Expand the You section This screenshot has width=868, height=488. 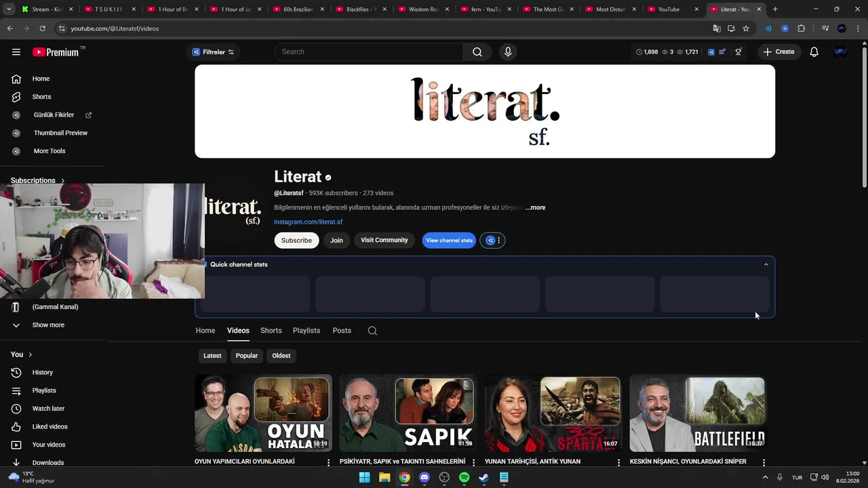[21, 354]
